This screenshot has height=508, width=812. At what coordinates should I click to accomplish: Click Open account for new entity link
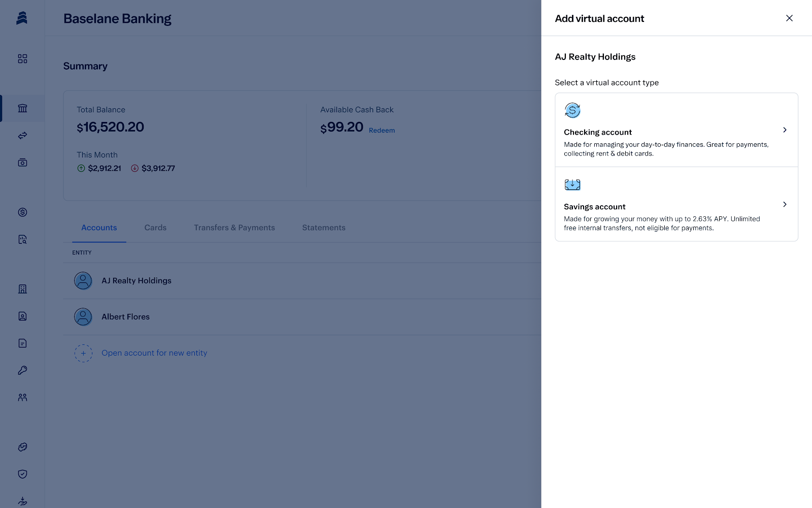tap(154, 353)
